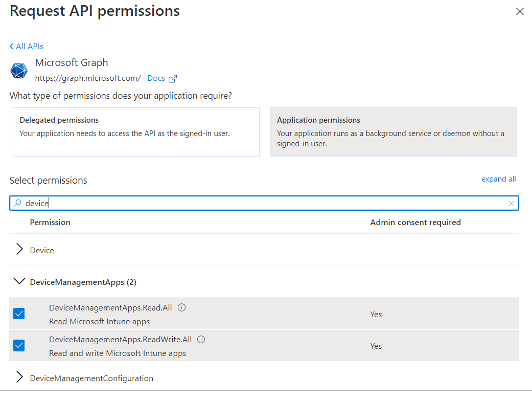Uncheck the DeviceManagementApps.ReadWrite.All permission
This screenshot has width=532, height=401.
coord(19,345)
